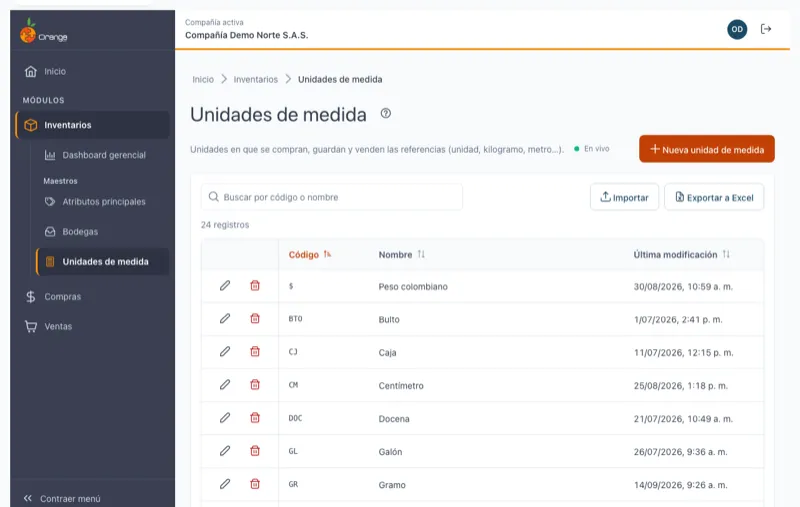This screenshot has height=507, width=800.
Task: Click Compañía Demo Norte S.A.S. name
Action: tap(246, 35)
